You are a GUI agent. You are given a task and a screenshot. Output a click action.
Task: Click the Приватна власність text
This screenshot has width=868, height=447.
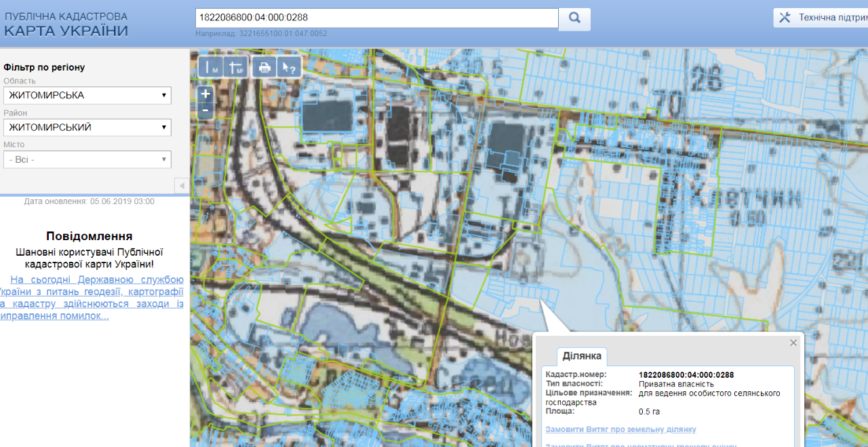pos(676,384)
